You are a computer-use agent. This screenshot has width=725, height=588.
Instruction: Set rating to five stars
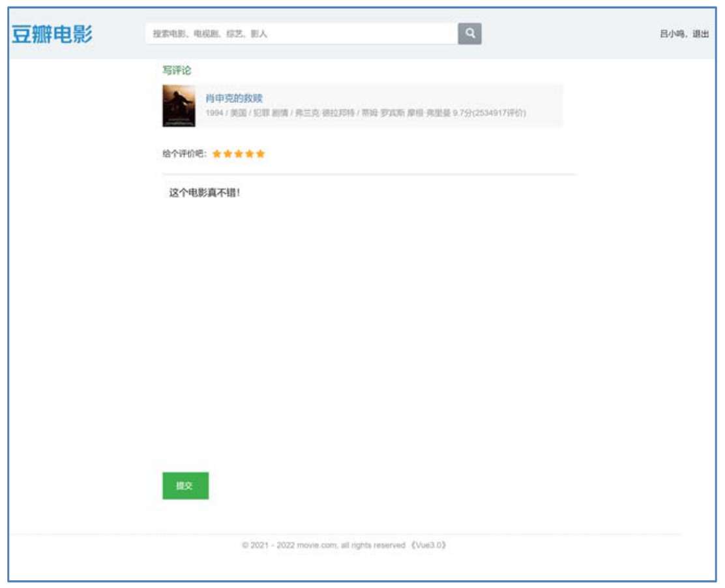click(x=260, y=153)
